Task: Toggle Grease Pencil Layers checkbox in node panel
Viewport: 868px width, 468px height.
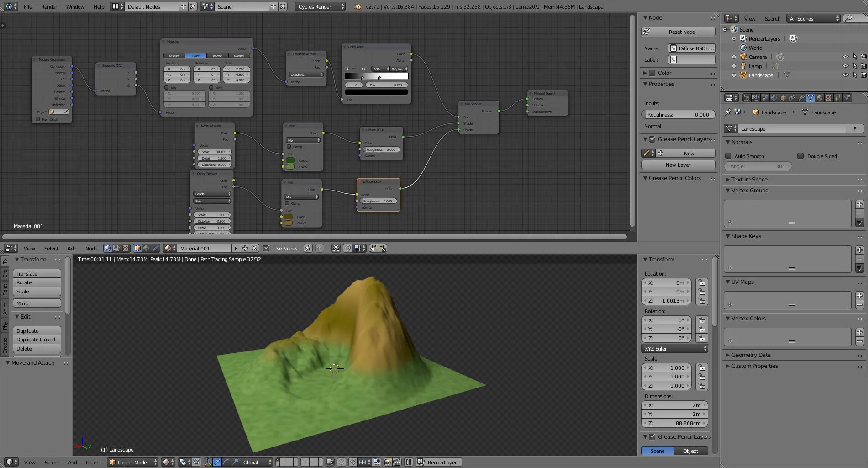Action: point(652,139)
